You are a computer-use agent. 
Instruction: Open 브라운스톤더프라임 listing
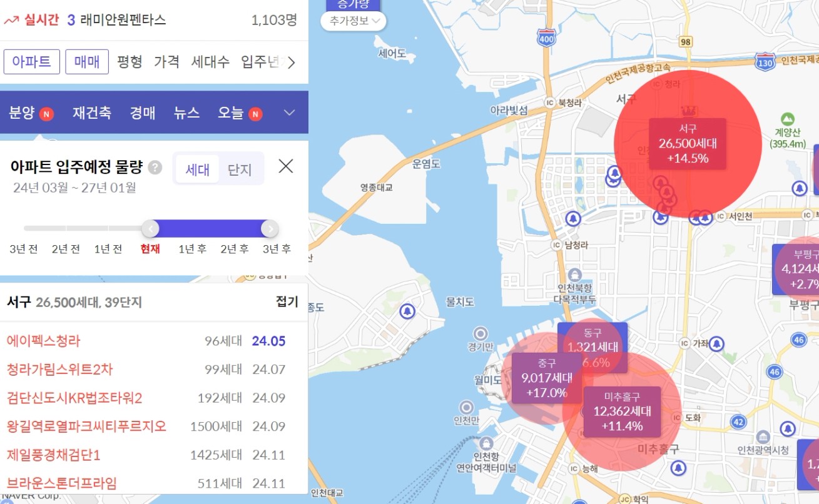tap(62, 483)
